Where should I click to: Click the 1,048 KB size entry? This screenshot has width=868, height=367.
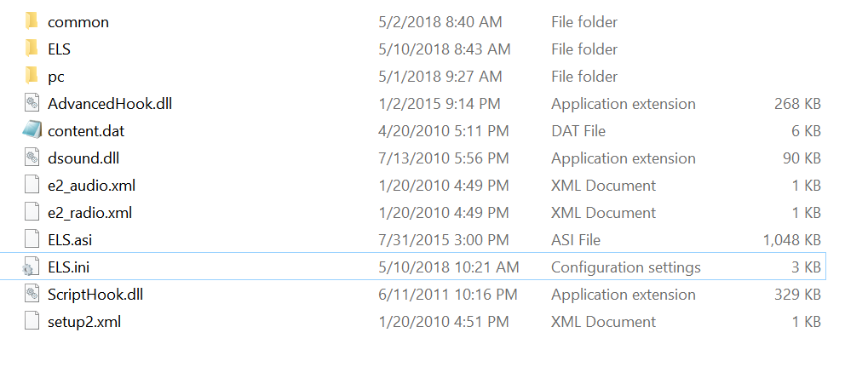click(792, 240)
